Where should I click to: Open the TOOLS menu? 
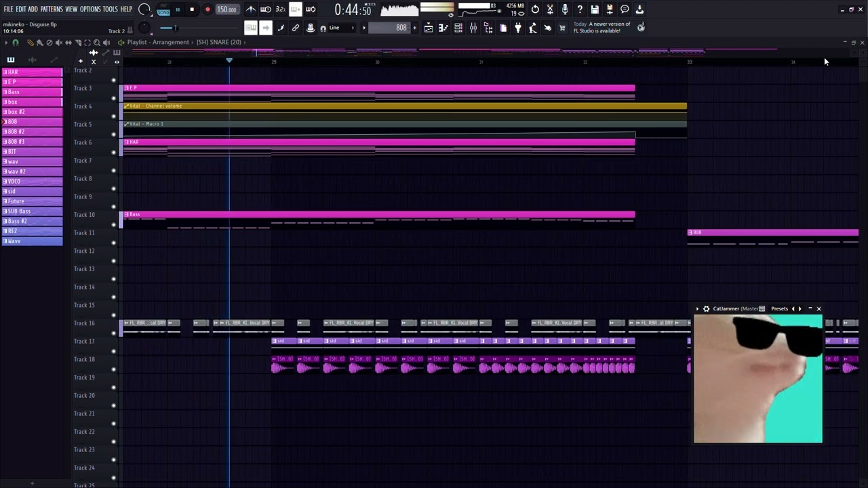tap(111, 9)
